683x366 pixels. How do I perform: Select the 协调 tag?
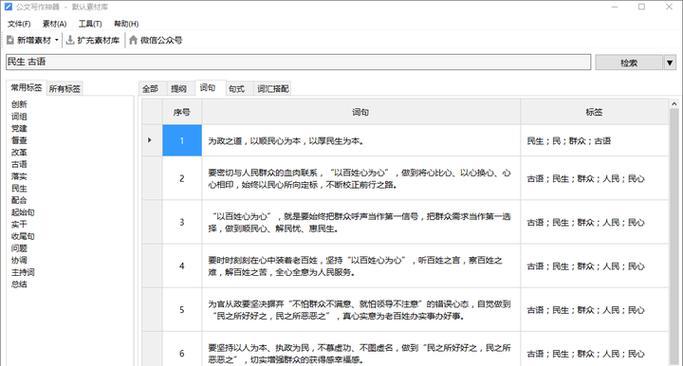tap(19, 260)
